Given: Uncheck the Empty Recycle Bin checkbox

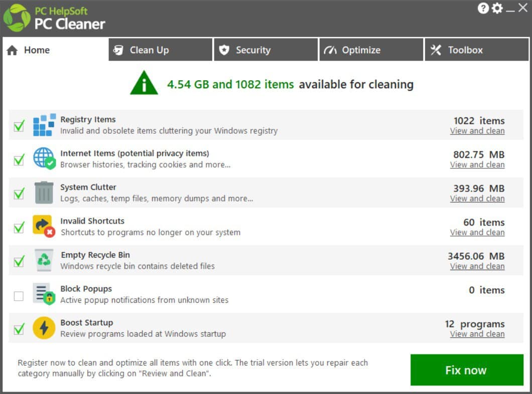Looking at the screenshot, I should (x=19, y=262).
